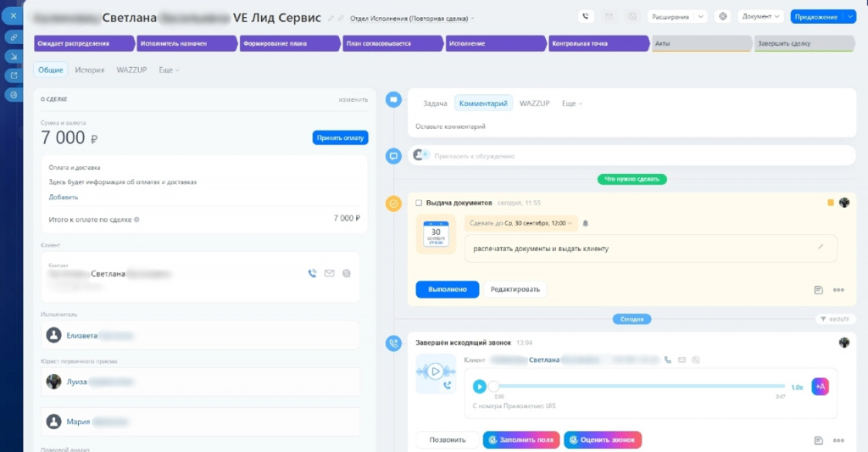The height and width of the screenshot is (452, 868).
Task: Open the more options dots on Выдача документов task
Action: 838,290
